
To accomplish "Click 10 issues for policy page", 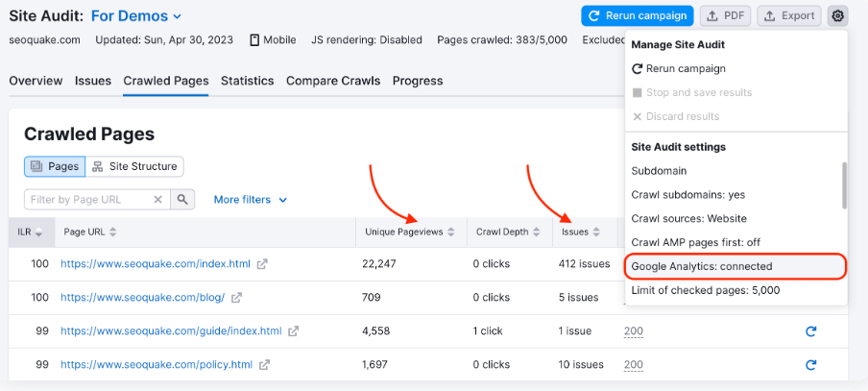I will (x=581, y=365).
